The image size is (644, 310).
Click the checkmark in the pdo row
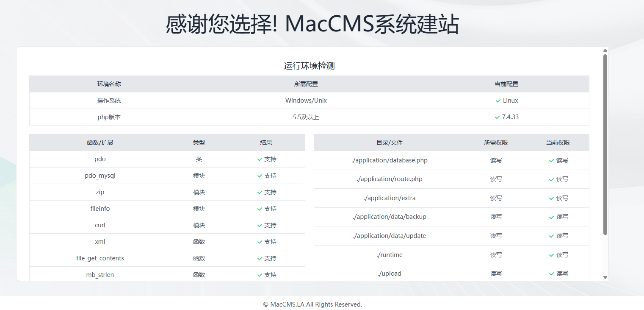click(260, 159)
